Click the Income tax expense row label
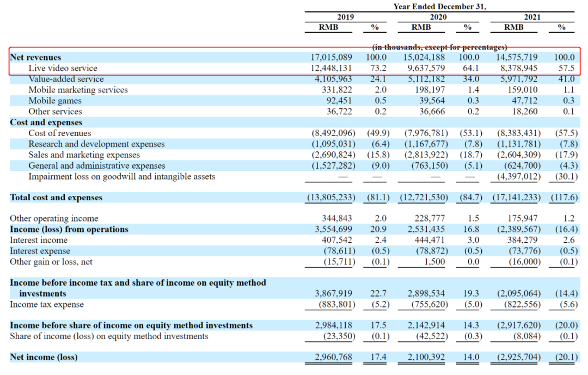Screen dimensions: 588x375 click(47, 304)
